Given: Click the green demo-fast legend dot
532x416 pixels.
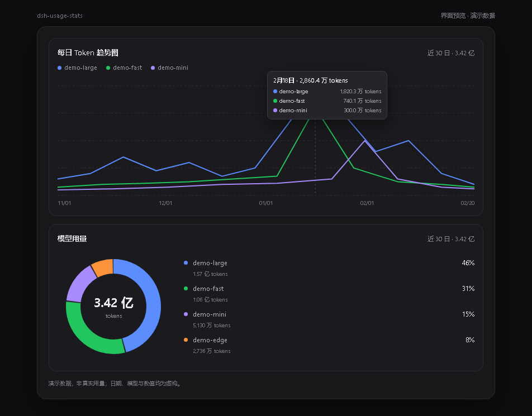Looking at the screenshot, I should tap(108, 68).
